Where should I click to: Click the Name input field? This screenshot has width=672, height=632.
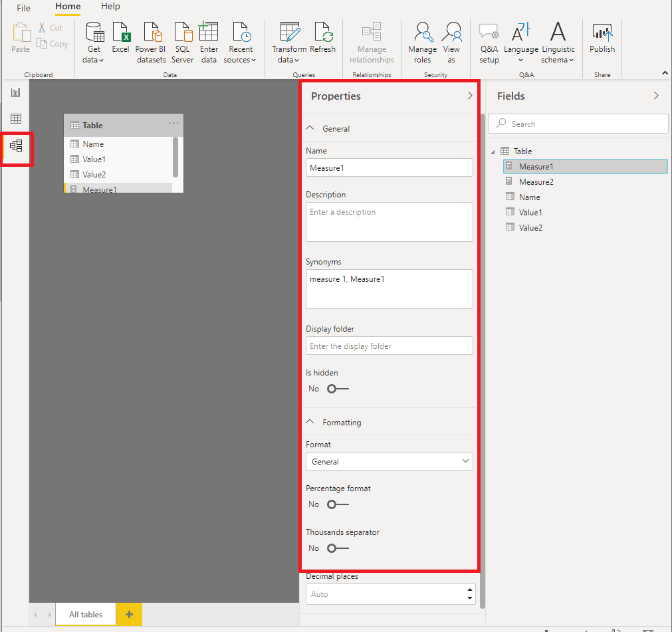tap(389, 167)
